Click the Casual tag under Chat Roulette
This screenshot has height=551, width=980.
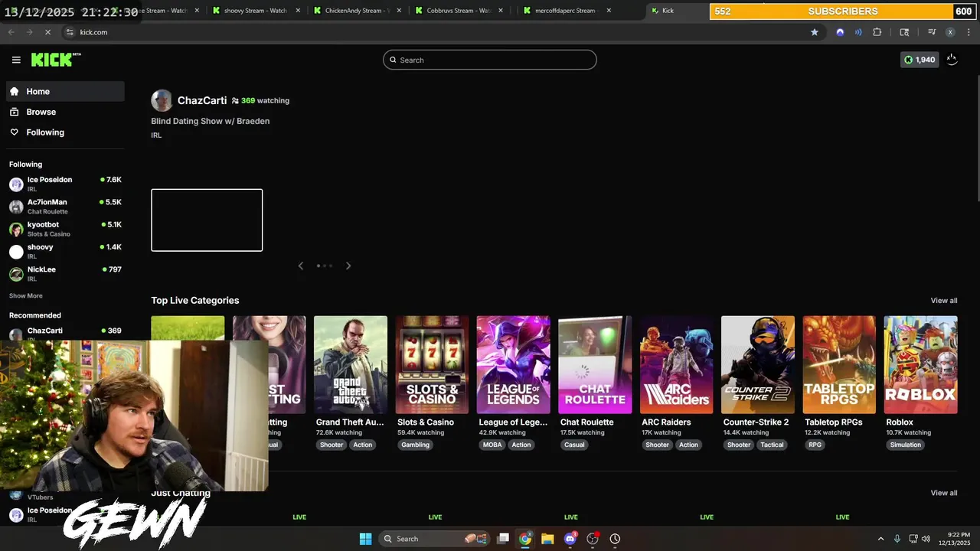coord(574,445)
